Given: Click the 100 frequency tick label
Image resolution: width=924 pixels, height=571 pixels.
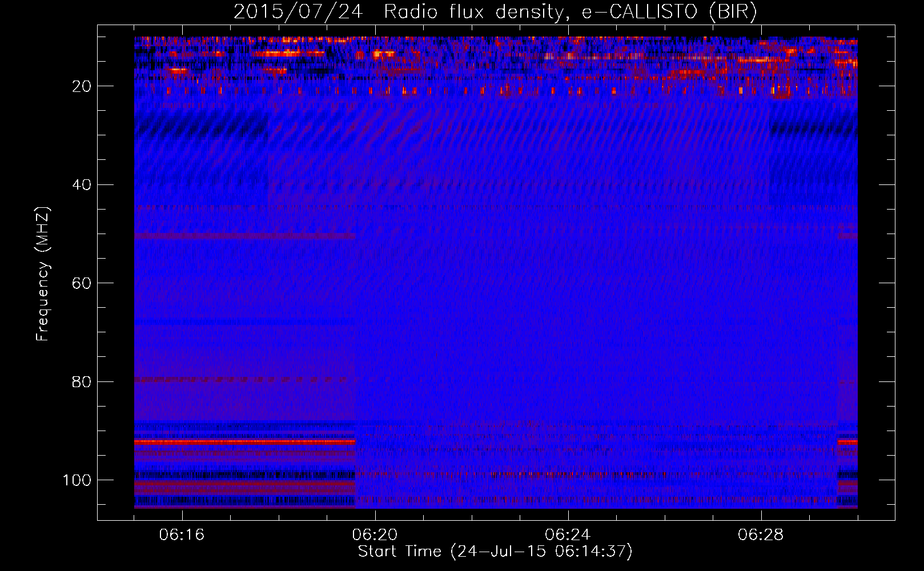Looking at the screenshot, I should pos(77,480).
